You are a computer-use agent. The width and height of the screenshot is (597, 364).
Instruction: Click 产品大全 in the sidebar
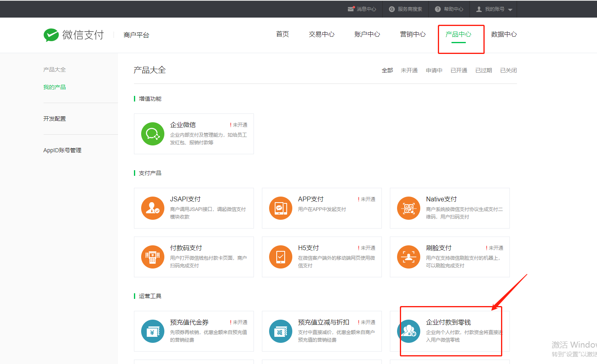54,70
